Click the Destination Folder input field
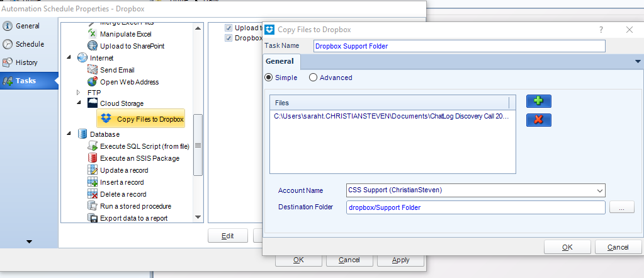 [476, 207]
